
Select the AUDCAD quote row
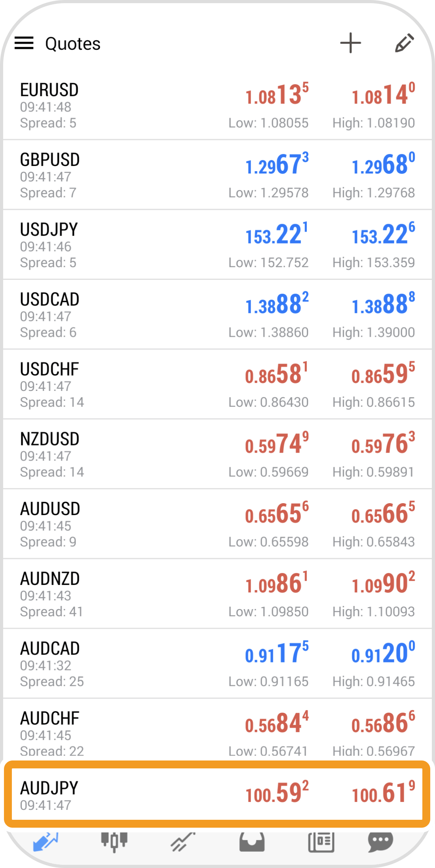pyautogui.click(x=217, y=664)
